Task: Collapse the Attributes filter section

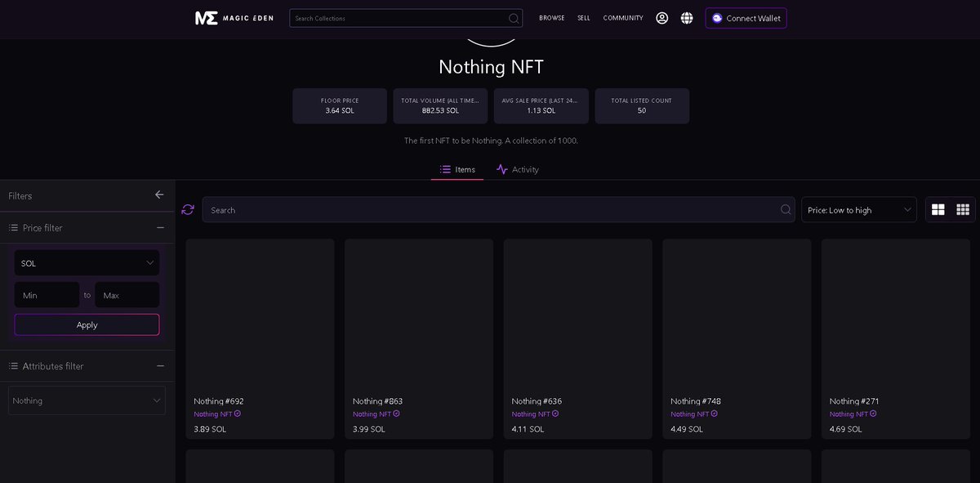Action: click(x=160, y=366)
